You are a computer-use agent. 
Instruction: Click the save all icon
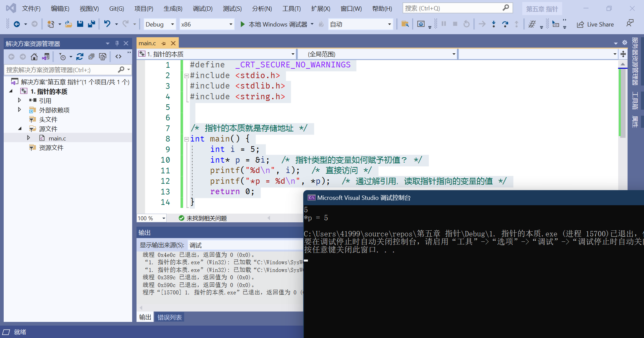91,24
